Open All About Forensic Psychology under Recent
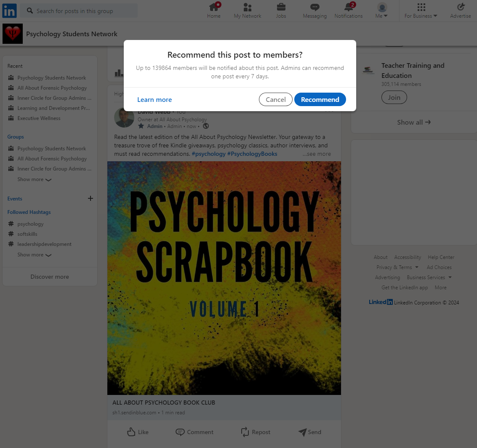Image resolution: width=477 pixels, height=448 pixels. (x=52, y=88)
